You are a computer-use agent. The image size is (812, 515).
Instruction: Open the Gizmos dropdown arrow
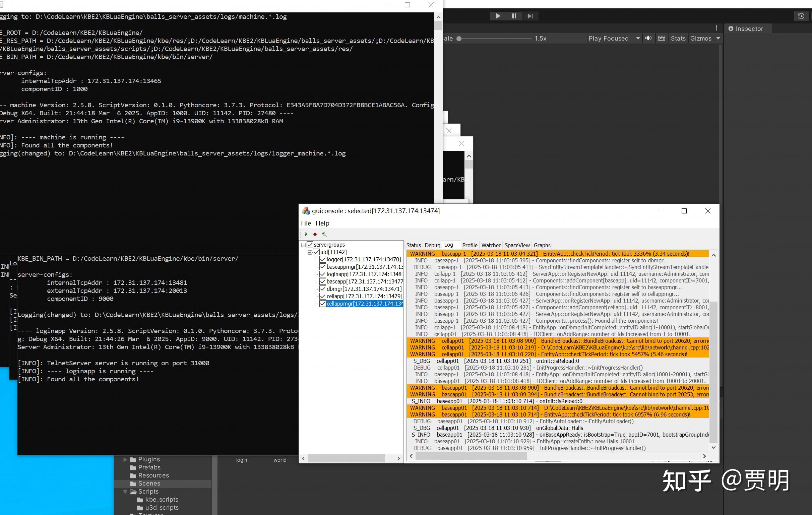tap(718, 39)
